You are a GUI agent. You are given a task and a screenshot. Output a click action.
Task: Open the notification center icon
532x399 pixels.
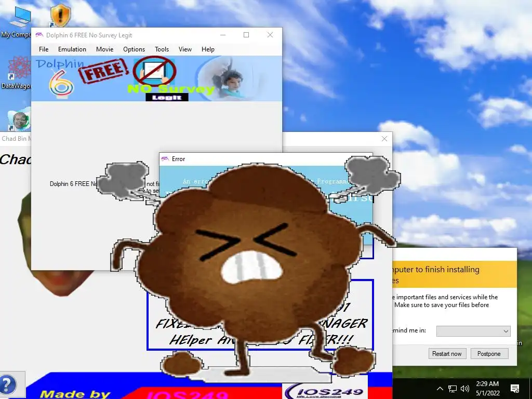pyautogui.click(x=515, y=389)
